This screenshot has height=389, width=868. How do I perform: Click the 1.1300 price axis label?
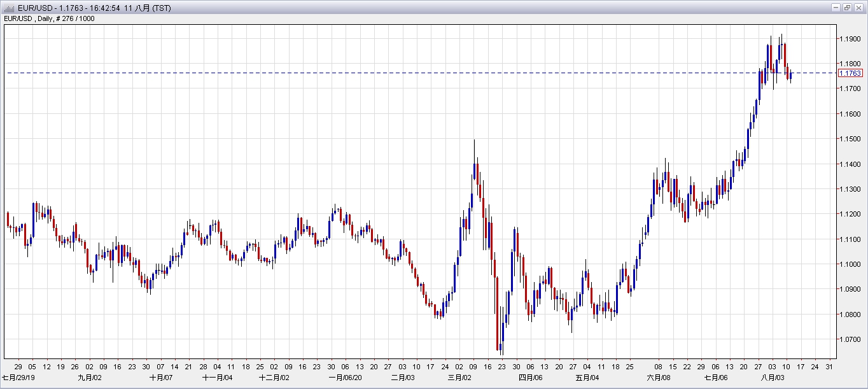850,189
